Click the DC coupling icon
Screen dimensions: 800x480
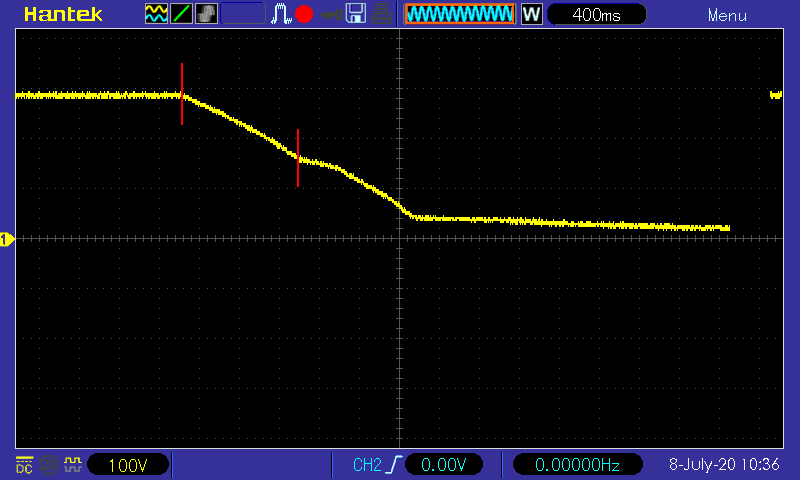(24, 465)
